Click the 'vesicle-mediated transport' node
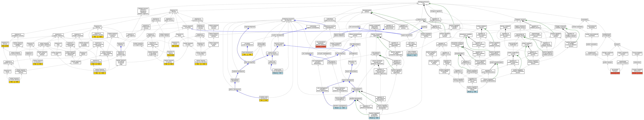This screenshot has width=644, height=120. 637,53
